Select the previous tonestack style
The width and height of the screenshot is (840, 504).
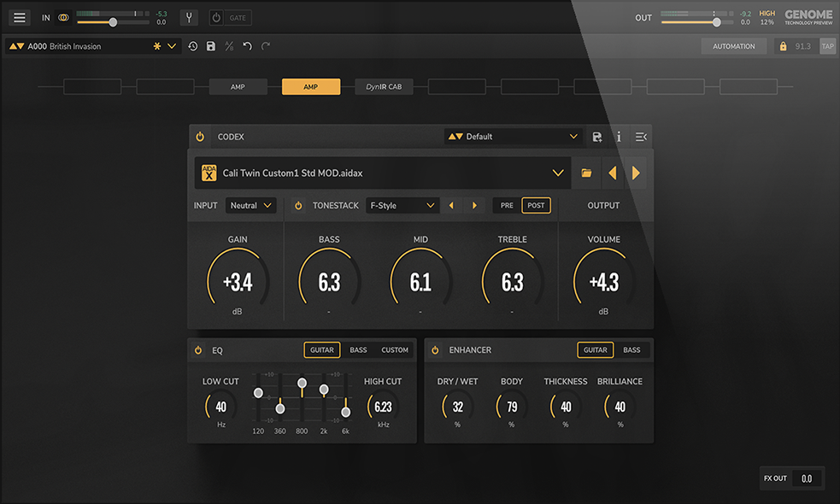click(451, 206)
